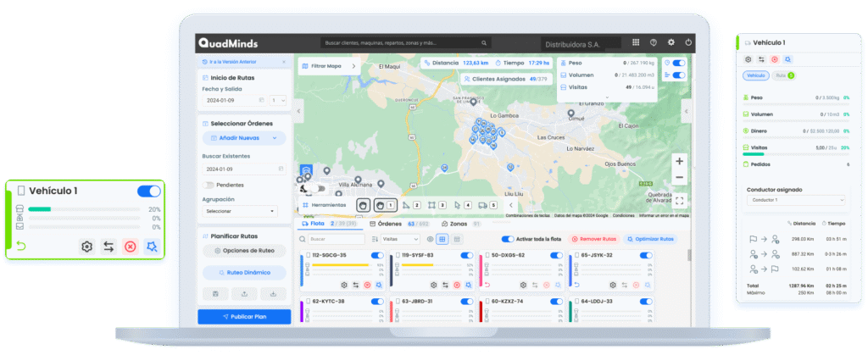Click the top search bar field
Image resolution: width=868 pixels, height=355 pixels.
pyautogui.click(x=424, y=42)
